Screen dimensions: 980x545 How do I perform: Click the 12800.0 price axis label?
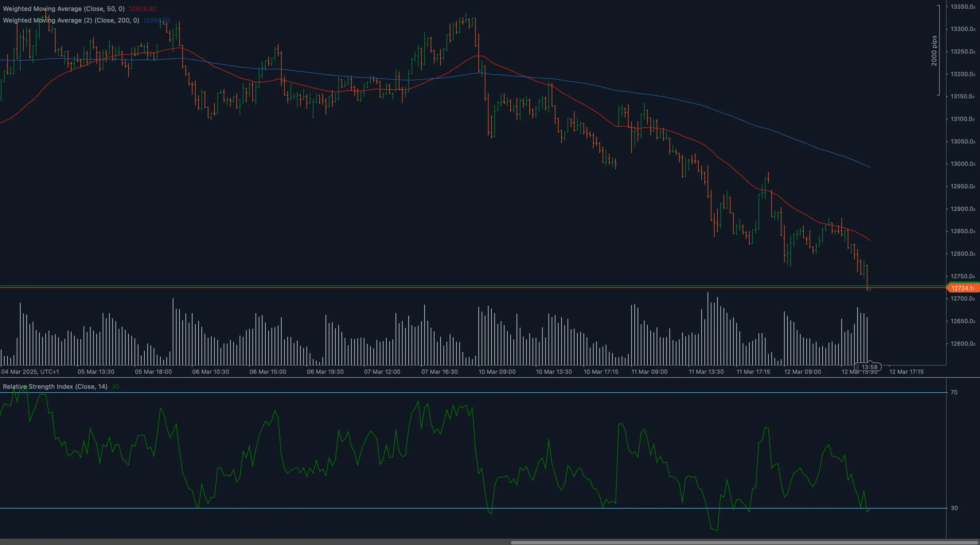coord(963,254)
